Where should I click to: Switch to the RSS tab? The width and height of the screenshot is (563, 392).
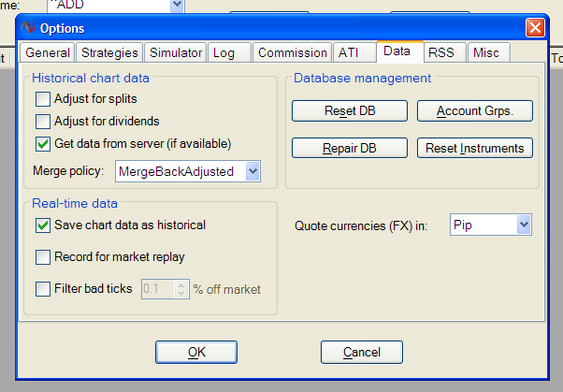[445, 52]
